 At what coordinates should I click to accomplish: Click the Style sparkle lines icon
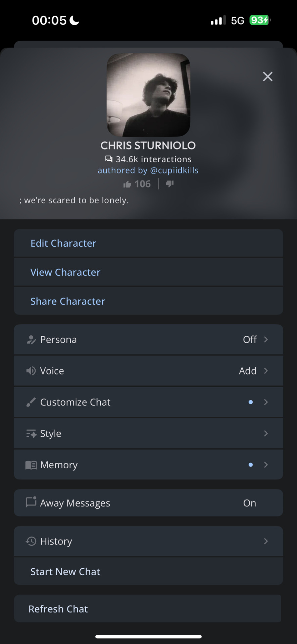(x=31, y=433)
